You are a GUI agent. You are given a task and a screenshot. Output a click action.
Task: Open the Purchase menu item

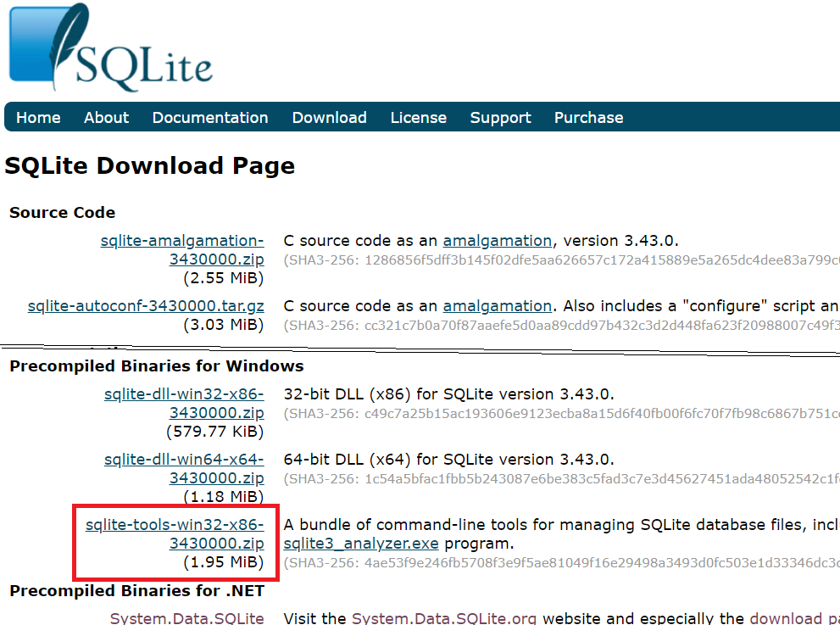(x=589, y=117)
